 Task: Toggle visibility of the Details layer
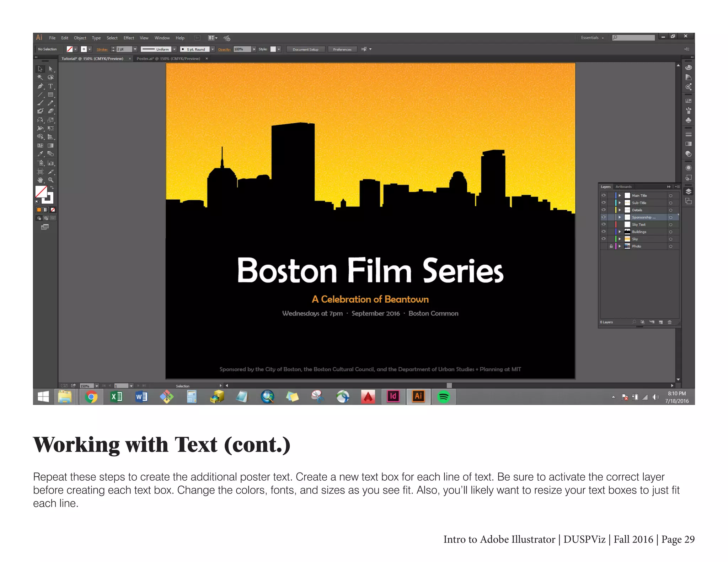pyautogui.click(x=604, y=210)
